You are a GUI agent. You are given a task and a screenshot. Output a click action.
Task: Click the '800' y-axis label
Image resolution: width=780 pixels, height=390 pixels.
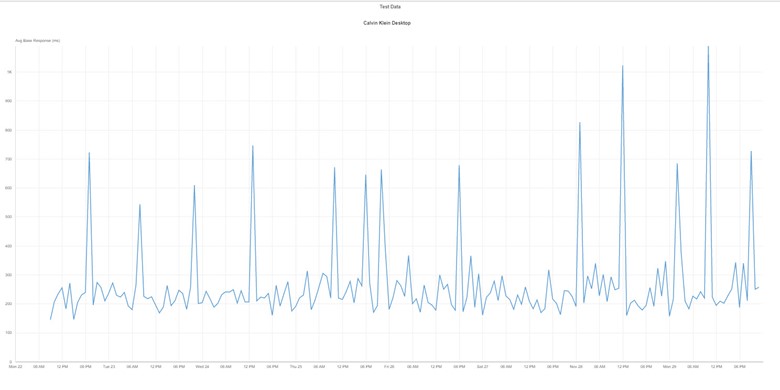tap(9, 130)
